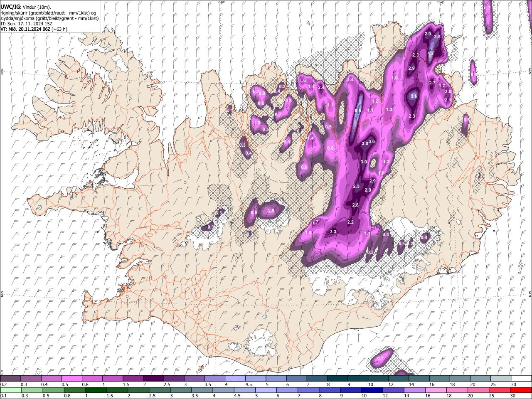This screenshot has width=532, height=399.
Task: Select the palest green 0.1–0.3 swatch, bottom legend row
Action: click(11, 390)
